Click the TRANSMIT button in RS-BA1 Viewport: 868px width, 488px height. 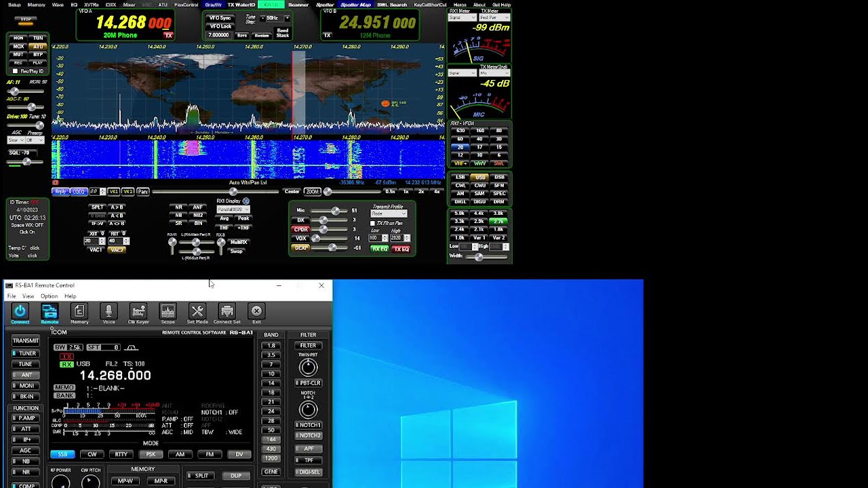tap(26, 341)
